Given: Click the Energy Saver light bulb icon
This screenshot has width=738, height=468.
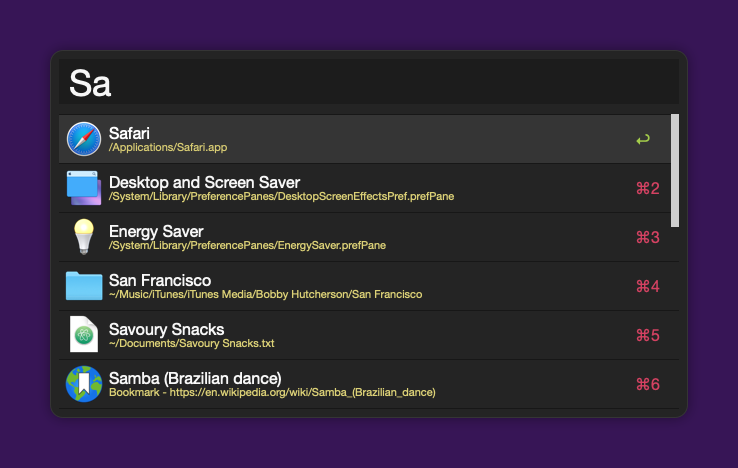Looking at the screenshot, I should coord(84,237).
